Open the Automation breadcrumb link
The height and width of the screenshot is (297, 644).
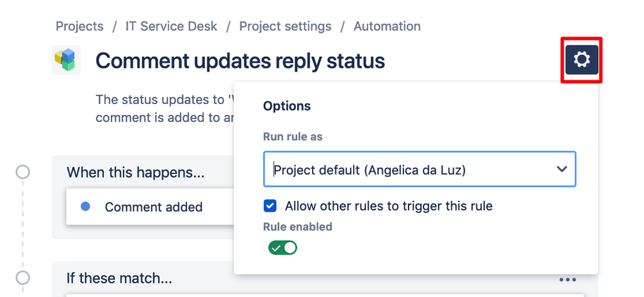(387, 26)
